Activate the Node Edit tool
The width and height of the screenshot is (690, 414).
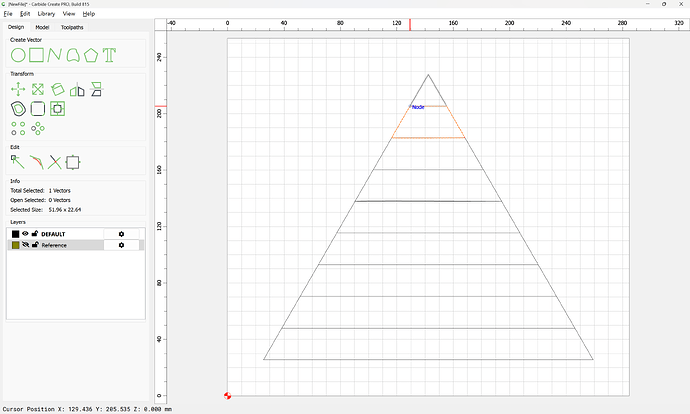point(18,162)
